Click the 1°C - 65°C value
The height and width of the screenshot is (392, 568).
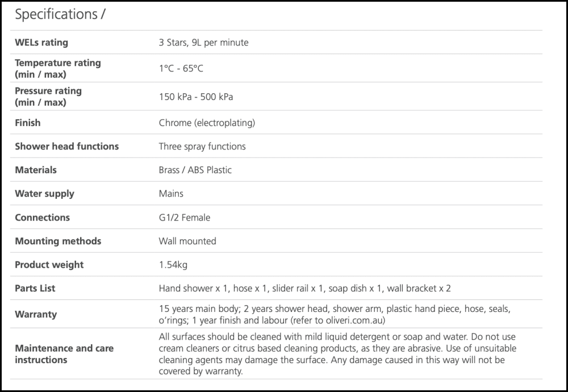point(181,69)
